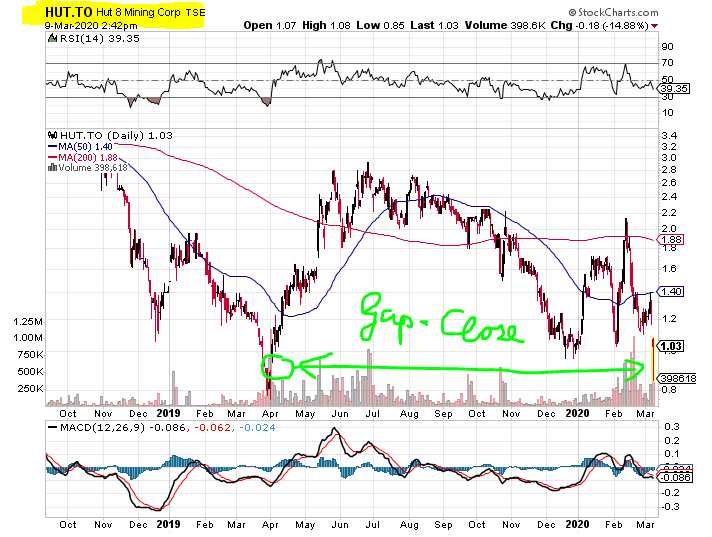The height and width of the screenshot is (537, 712).
Task: Click the red down-arrow beside the change percentage
Action: (x=654, y=26)
